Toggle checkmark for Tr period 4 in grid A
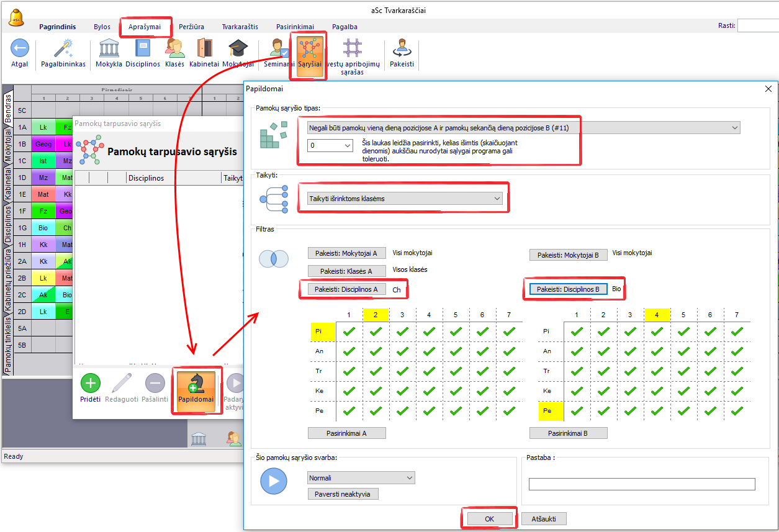Viewport: 779px width, 532px height. [429, 371]
